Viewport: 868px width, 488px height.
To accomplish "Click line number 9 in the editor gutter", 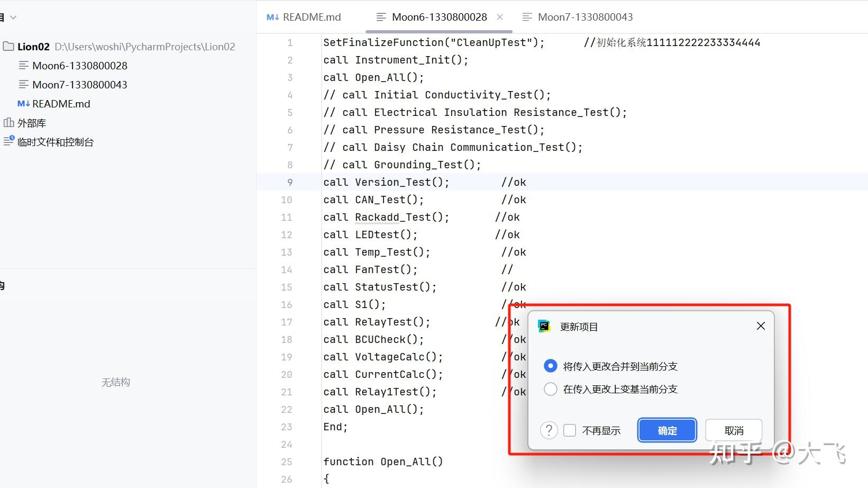I will click(290, 182).
